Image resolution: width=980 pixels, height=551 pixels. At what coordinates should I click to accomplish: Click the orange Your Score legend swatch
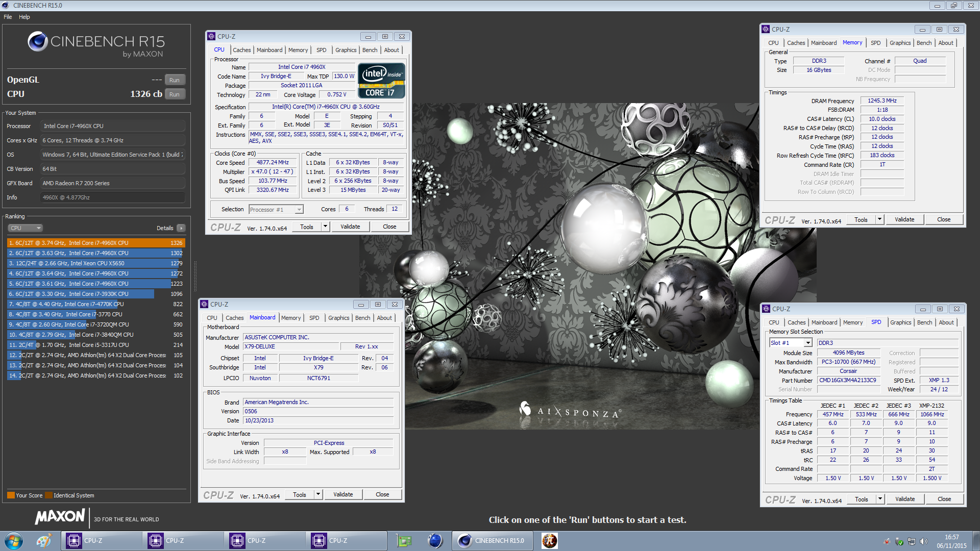click(x=11, y=495)
